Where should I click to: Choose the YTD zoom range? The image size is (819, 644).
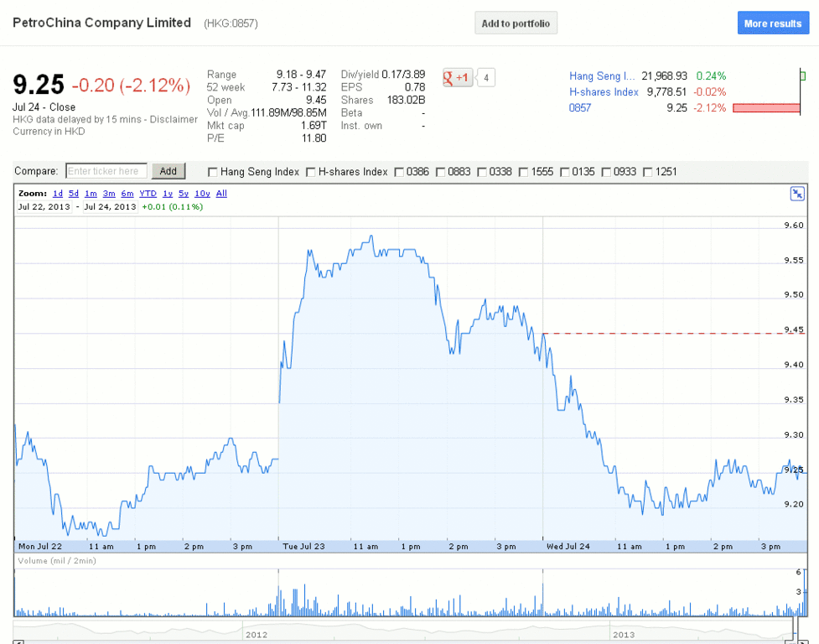pos(148,193)
